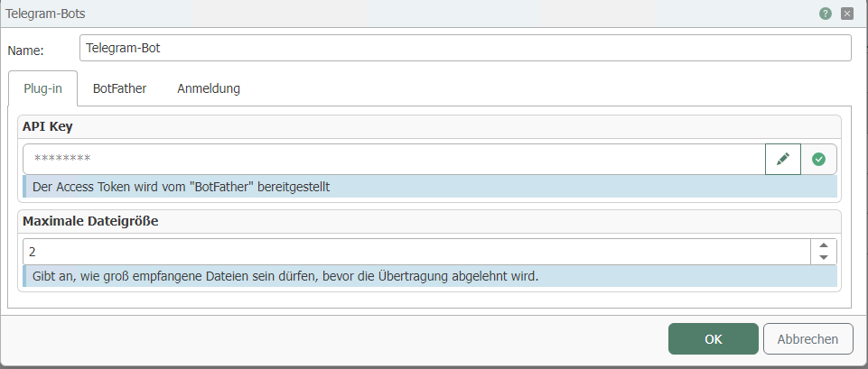The width and height of the screenshot is (868, 369).
Task: Click the Telegram-Bots dialog title
Action: click(45, 14)
